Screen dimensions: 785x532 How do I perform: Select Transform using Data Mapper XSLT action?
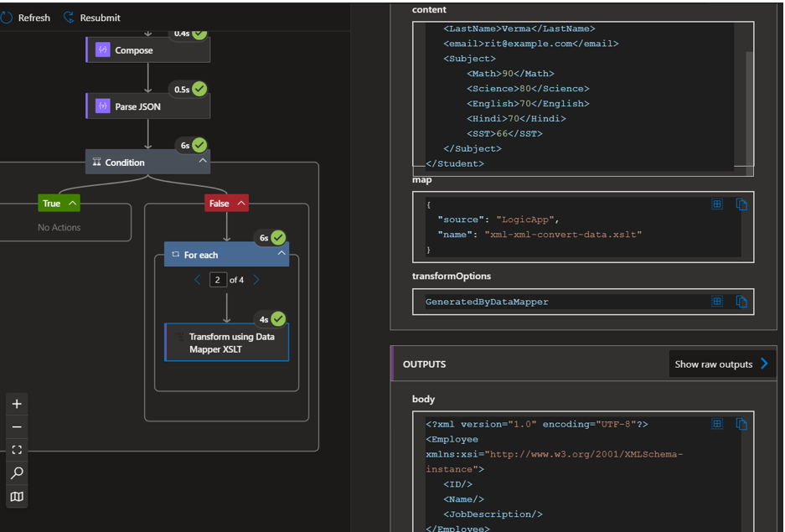pyautogui.click(x=227, y=343)
